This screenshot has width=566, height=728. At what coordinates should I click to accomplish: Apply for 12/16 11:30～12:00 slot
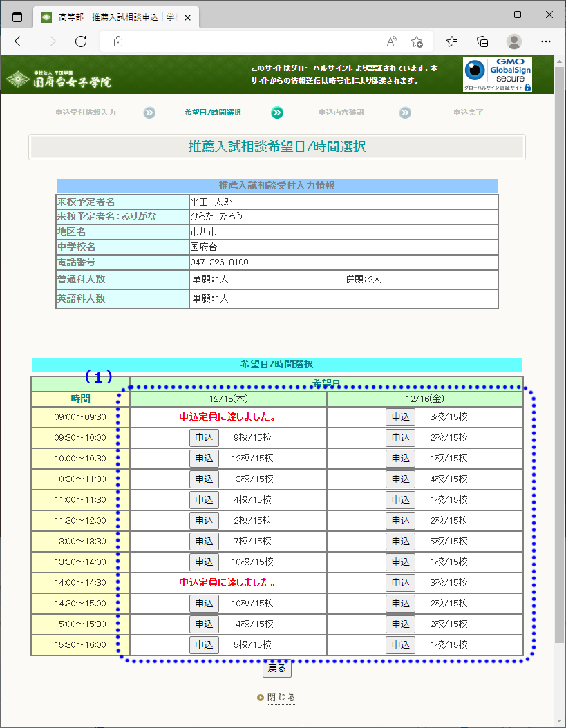[401, 521]
